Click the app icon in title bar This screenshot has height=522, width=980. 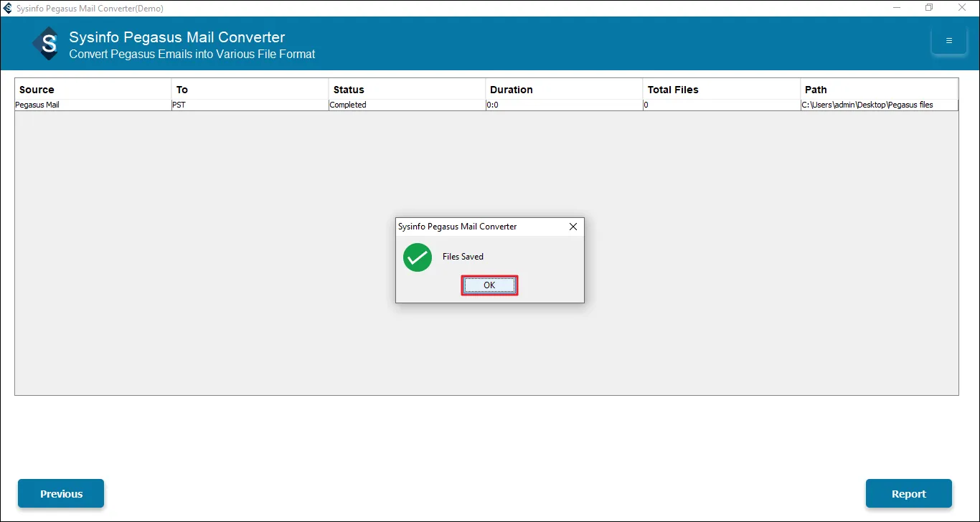[8, 9]
